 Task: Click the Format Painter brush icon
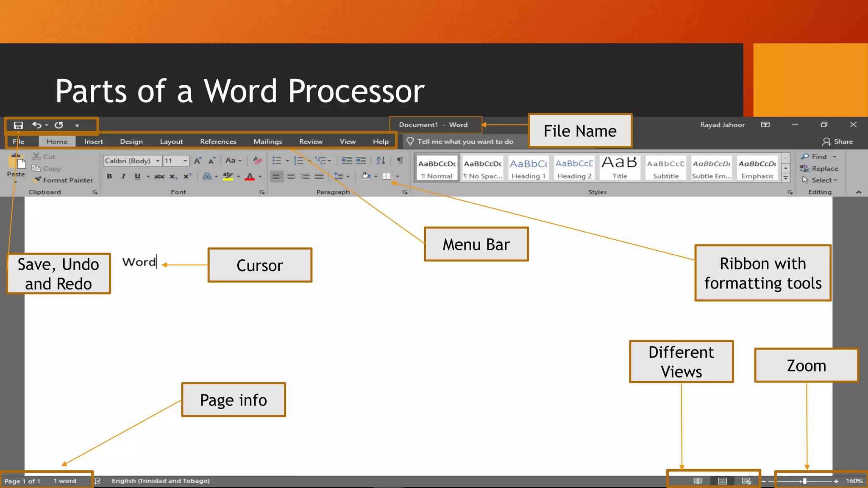tap(38, 180)
